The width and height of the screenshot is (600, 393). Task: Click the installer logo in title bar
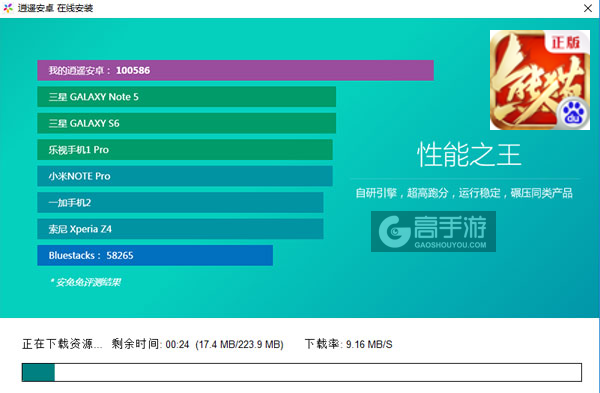[8, 8]
